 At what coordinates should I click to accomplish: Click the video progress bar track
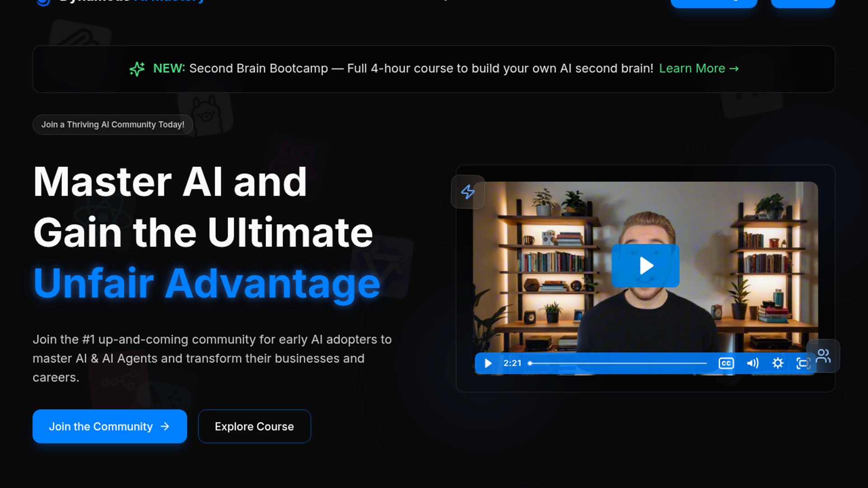(618, 363)
